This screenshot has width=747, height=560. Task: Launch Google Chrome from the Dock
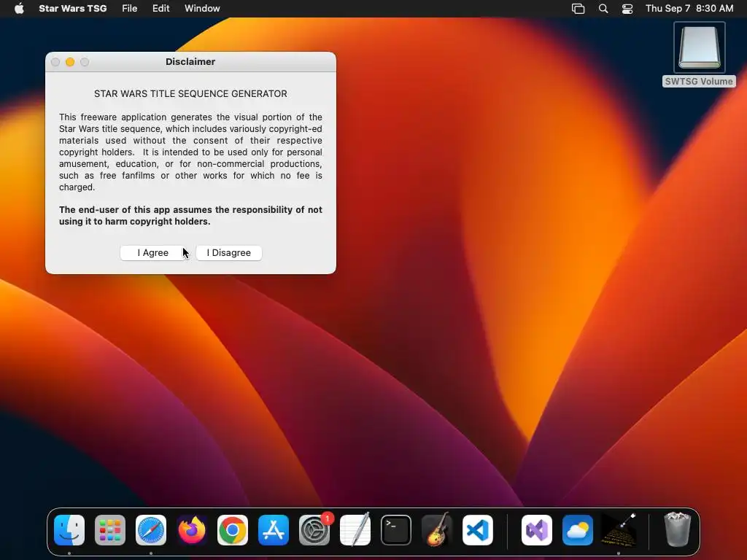pos(233,530)
